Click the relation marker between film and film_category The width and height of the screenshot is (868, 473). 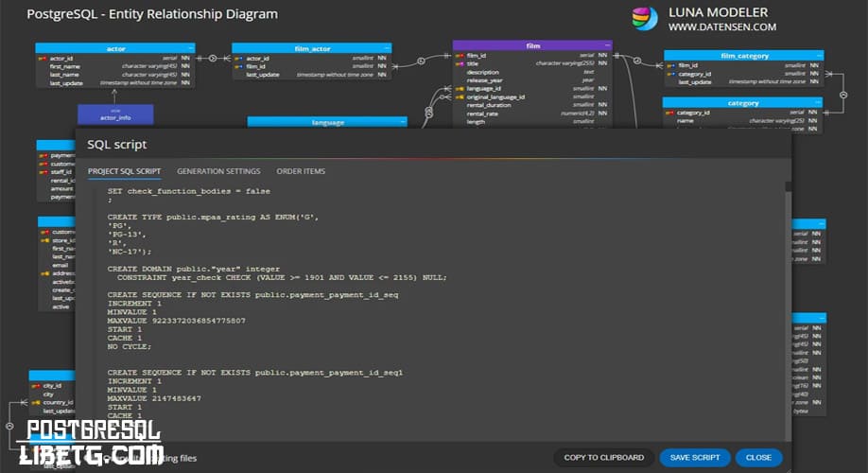pyautogui.click(x=637, y=61)
